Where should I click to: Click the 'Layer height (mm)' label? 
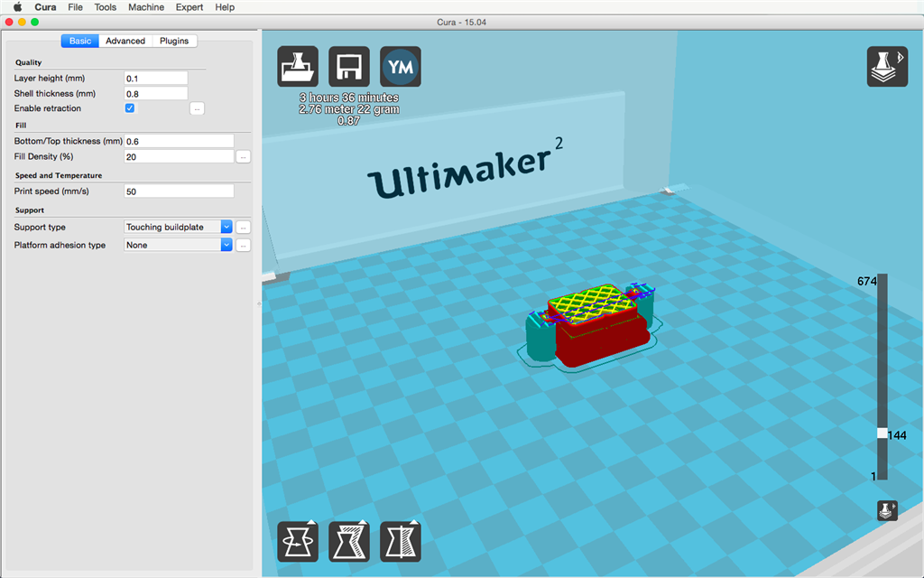[50, 78]
